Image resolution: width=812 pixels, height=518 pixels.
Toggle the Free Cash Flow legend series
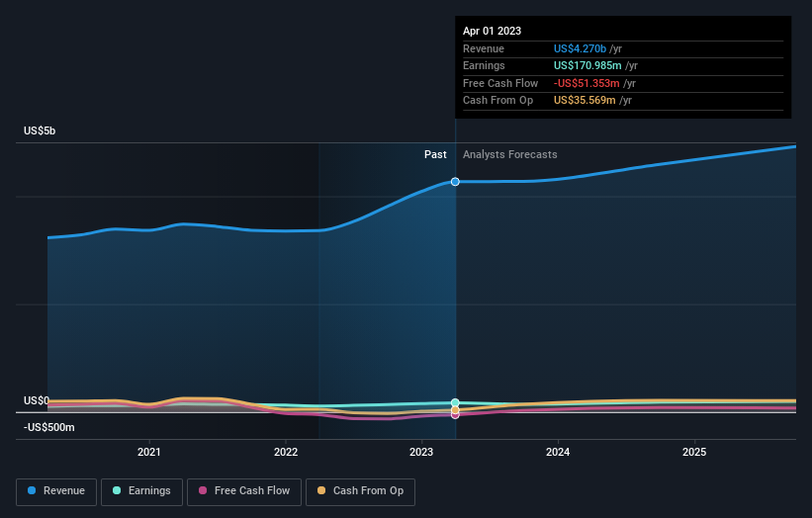click(244, 491)
